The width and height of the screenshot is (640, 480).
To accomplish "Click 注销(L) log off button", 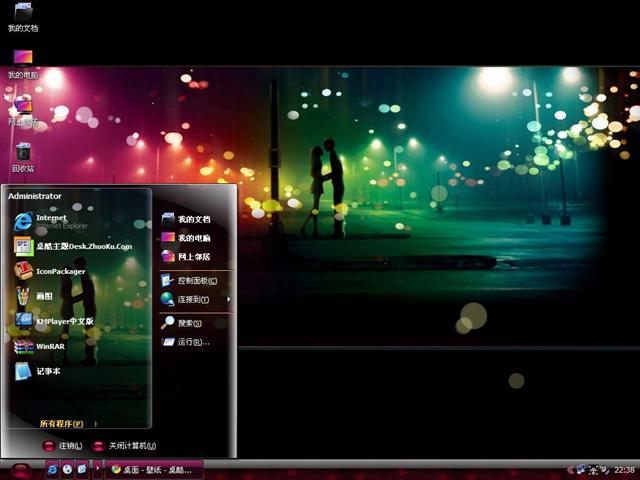I will [62, 446].
